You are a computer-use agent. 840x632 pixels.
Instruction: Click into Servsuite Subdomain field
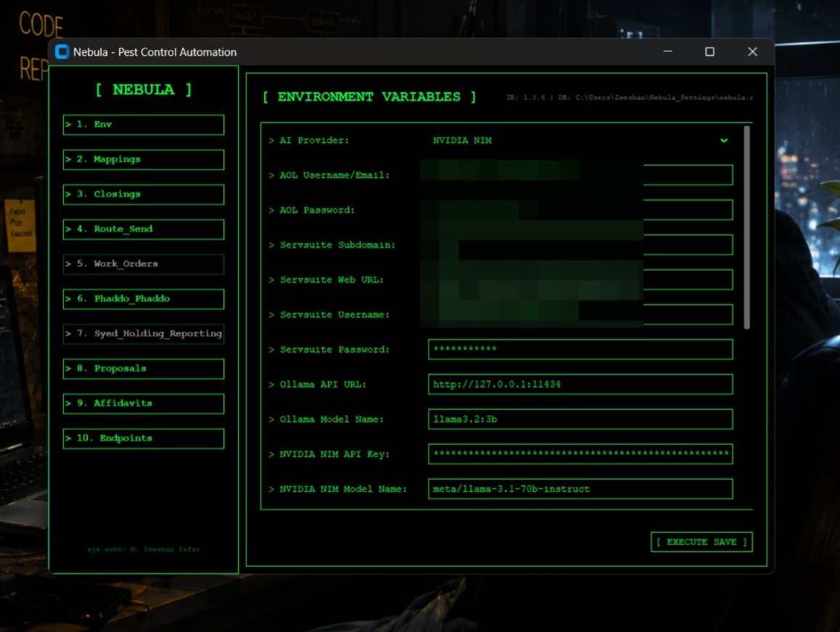pos(580,245)
